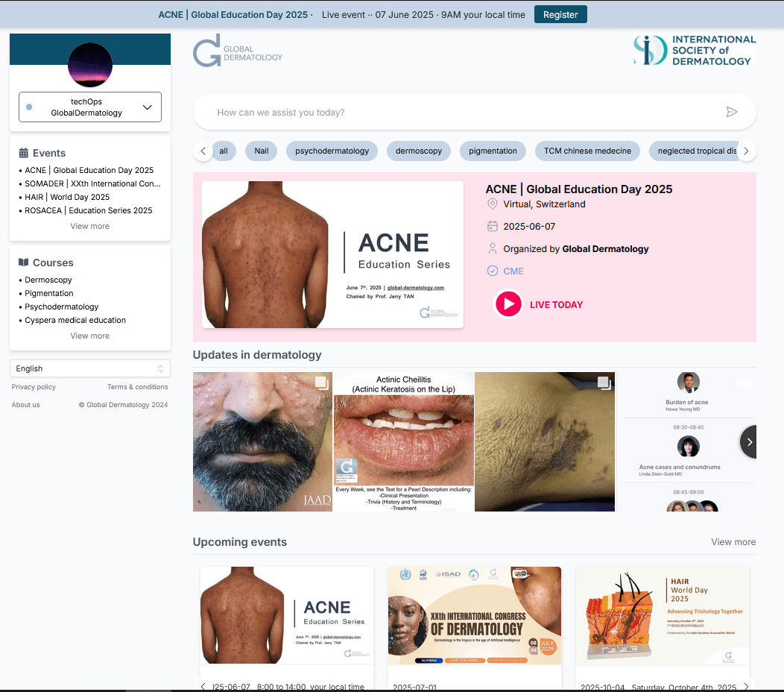784x692 pixels.
Task: Click the multi-image icon on armpit skin post
Action: (604, 383)
